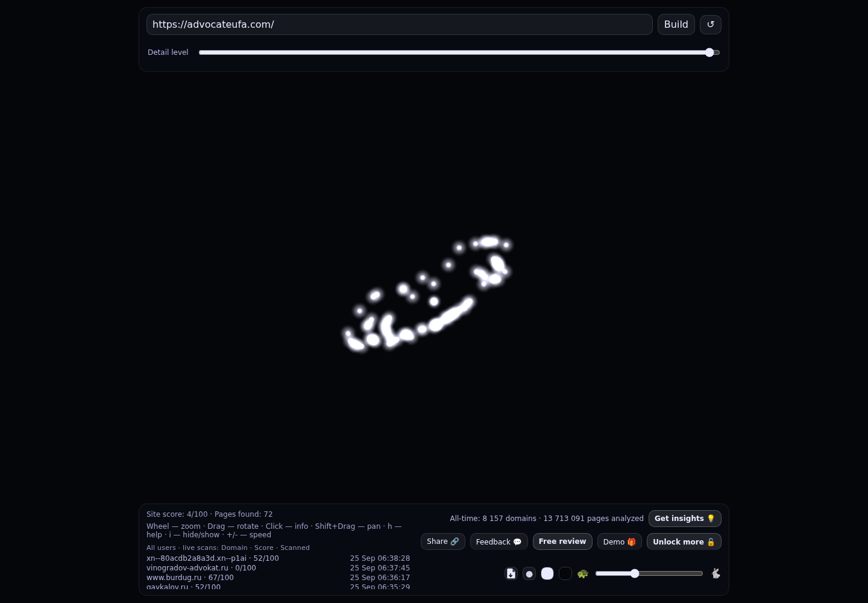Click the Detail level label
This screenshot has height=603, width=868.
168,52
